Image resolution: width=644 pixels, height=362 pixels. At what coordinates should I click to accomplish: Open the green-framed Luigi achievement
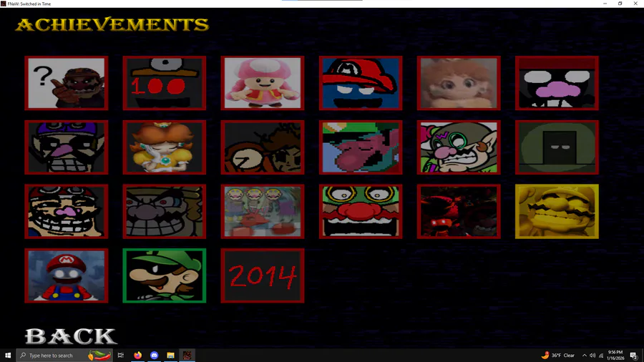(165, 275)
